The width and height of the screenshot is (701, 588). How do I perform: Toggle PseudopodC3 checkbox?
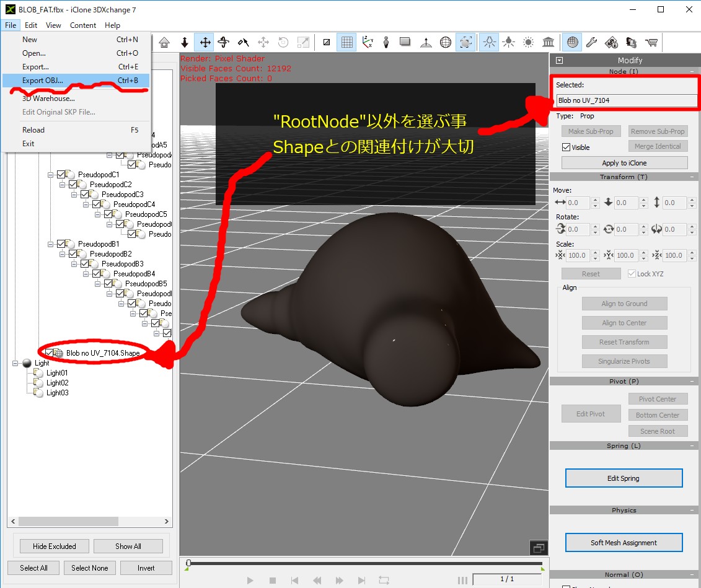(84, 194)
